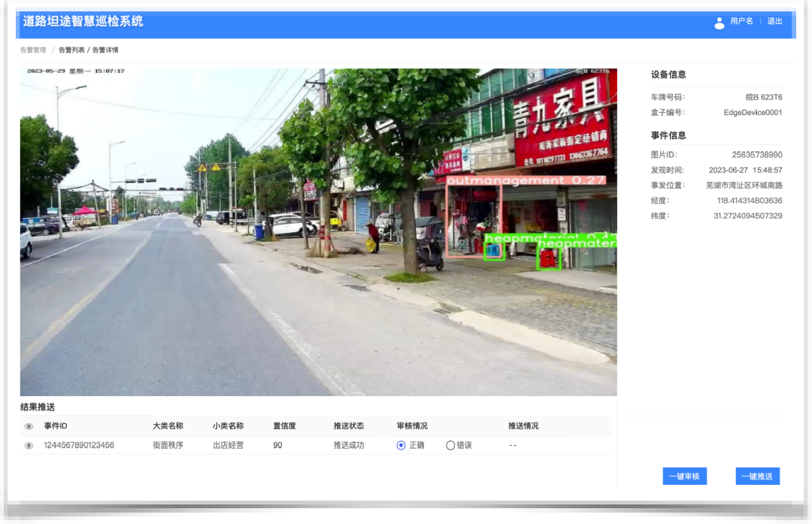
Task: Click the device ID EdgeDevice0001
Action: click(x=753, y=112)
